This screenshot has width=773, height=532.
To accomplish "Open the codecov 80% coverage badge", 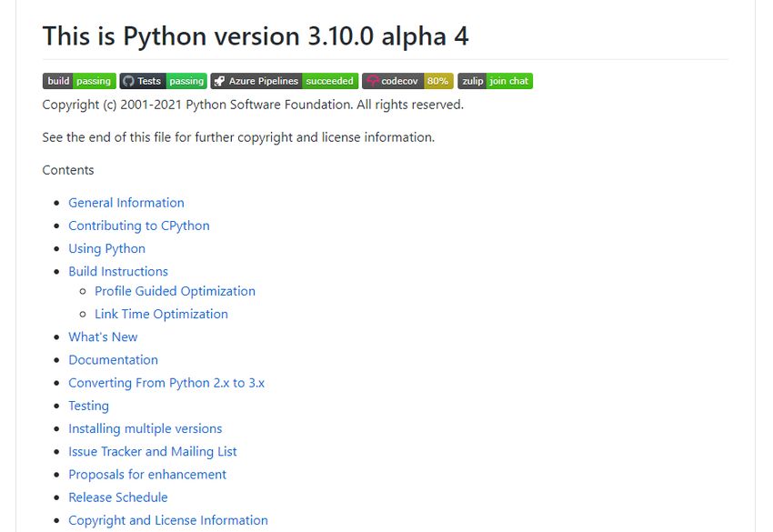I will point(407,81).
